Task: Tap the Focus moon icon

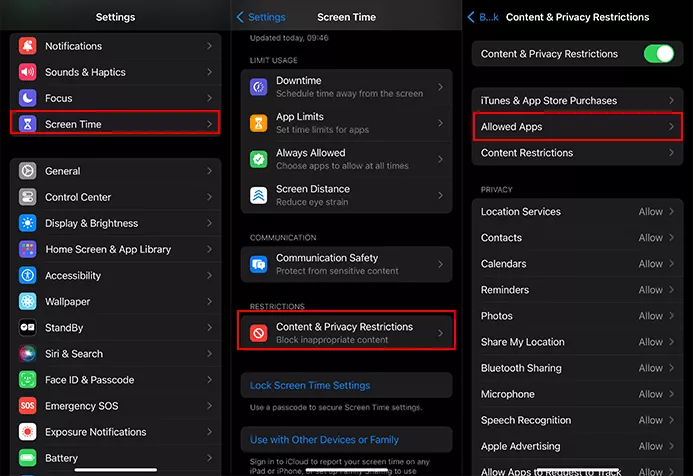Action: (x=27, y=98)
